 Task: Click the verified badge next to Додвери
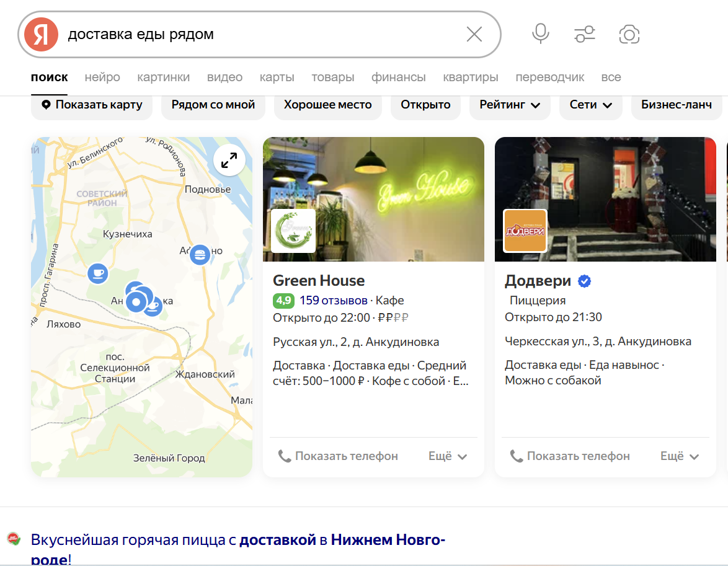point(584,281)
